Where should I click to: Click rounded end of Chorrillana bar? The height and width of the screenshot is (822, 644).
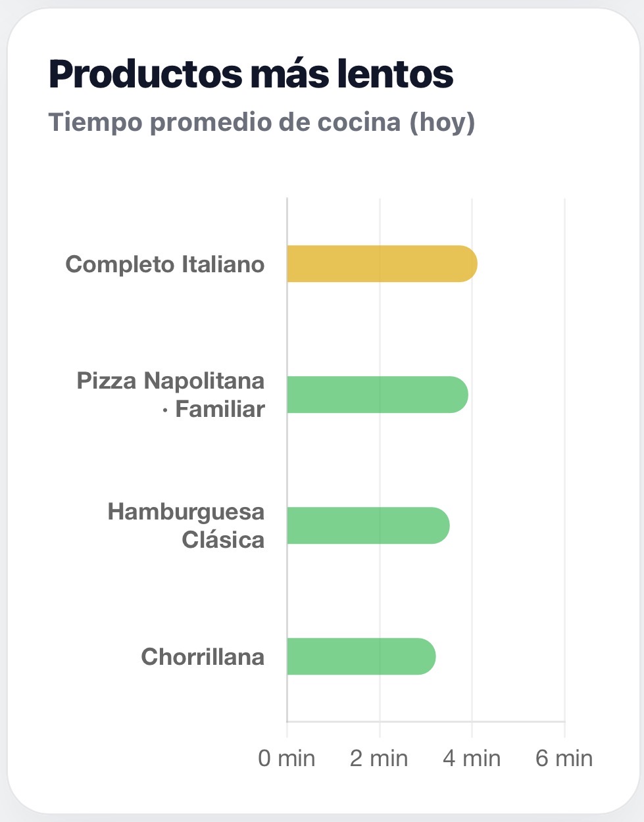click(x=427, y=656)
